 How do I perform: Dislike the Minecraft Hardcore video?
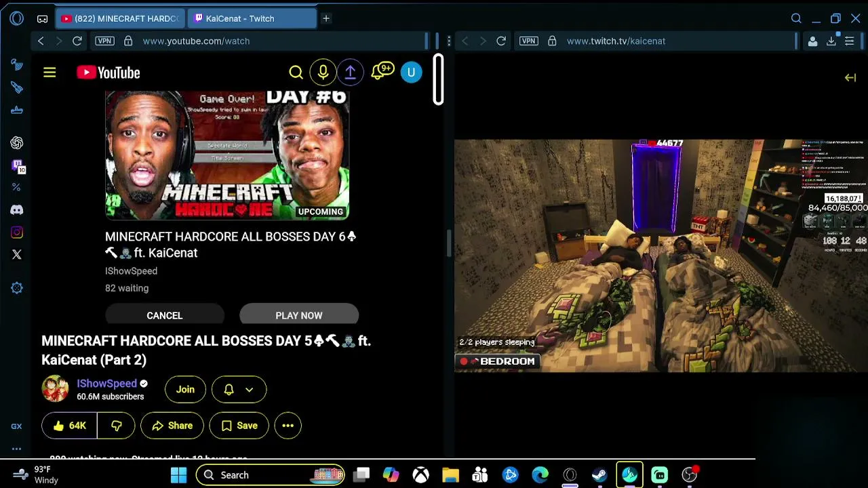point(117,426)
